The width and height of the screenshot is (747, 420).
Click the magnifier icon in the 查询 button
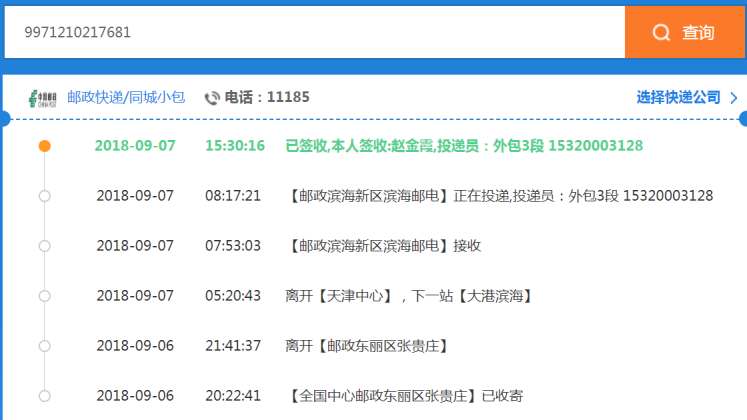pyautogui.click(x=661, y=33)
